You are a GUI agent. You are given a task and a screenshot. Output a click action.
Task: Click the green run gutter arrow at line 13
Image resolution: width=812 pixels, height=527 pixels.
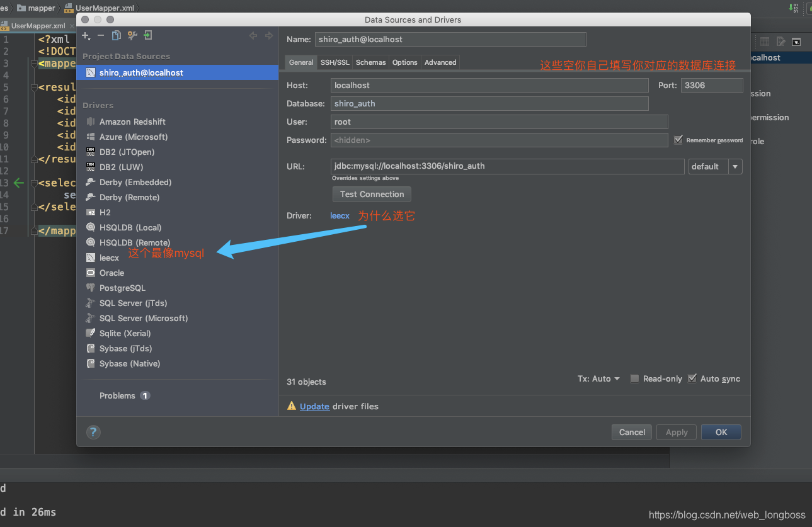(x=19, y=183)
